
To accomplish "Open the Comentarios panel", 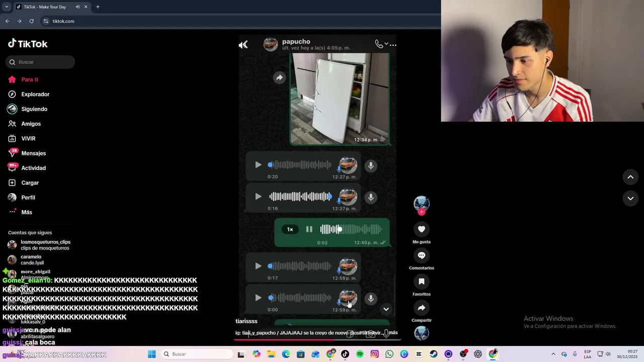I will (422, 255).
